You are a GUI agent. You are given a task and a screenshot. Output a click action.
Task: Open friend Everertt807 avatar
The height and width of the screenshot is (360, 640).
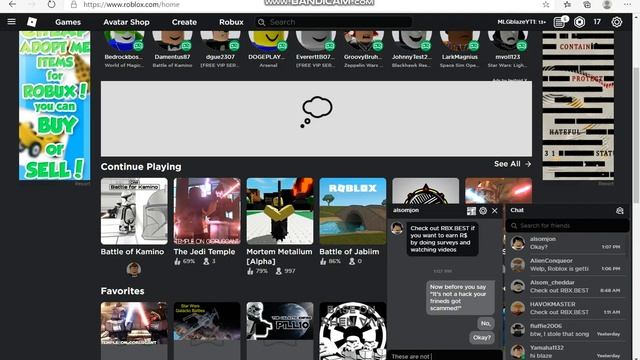tap(316, 41)
